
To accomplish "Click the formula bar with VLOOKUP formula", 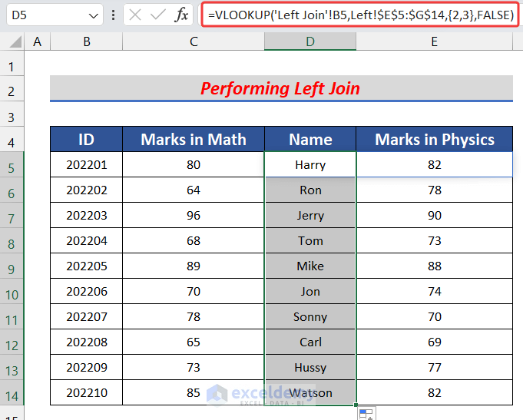I will [360, 15].
